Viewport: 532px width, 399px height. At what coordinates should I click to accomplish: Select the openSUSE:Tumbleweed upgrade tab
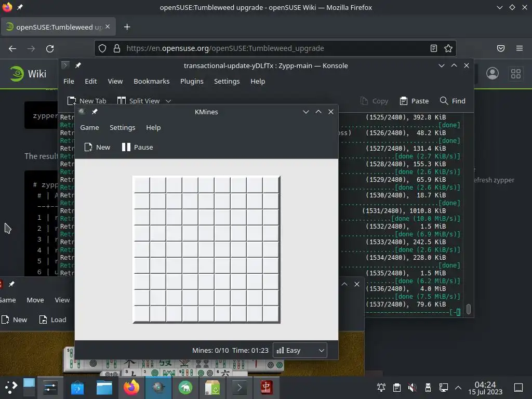coord(58,27)
